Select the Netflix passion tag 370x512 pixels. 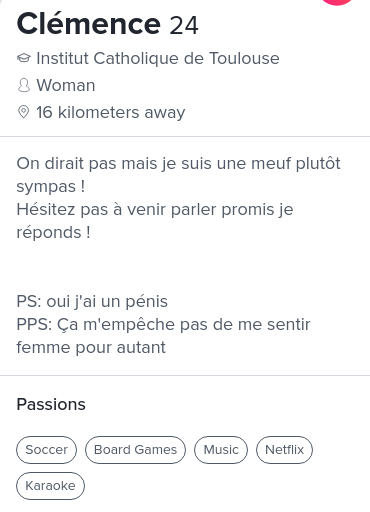click(x=284, y=450)
